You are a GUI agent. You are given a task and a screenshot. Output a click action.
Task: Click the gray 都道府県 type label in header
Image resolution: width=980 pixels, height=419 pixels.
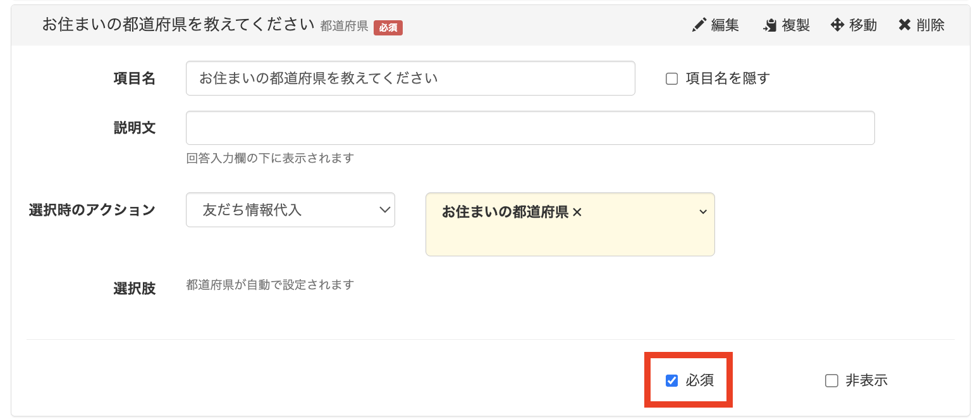point(344,27)
